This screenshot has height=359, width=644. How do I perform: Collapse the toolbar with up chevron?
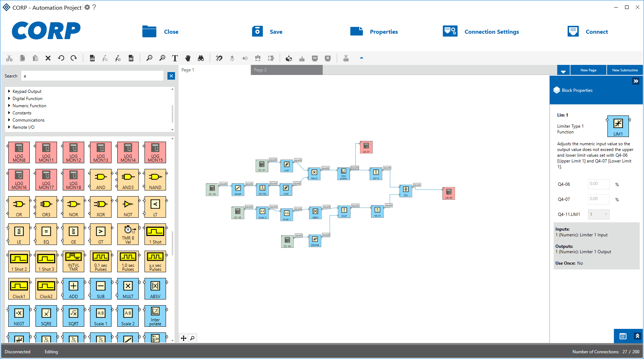361,58
